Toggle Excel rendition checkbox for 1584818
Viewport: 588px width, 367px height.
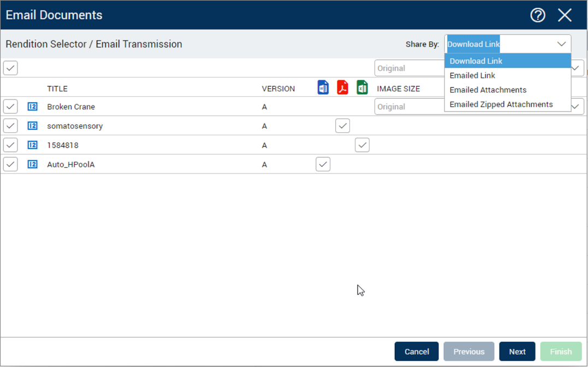[362, 145]
